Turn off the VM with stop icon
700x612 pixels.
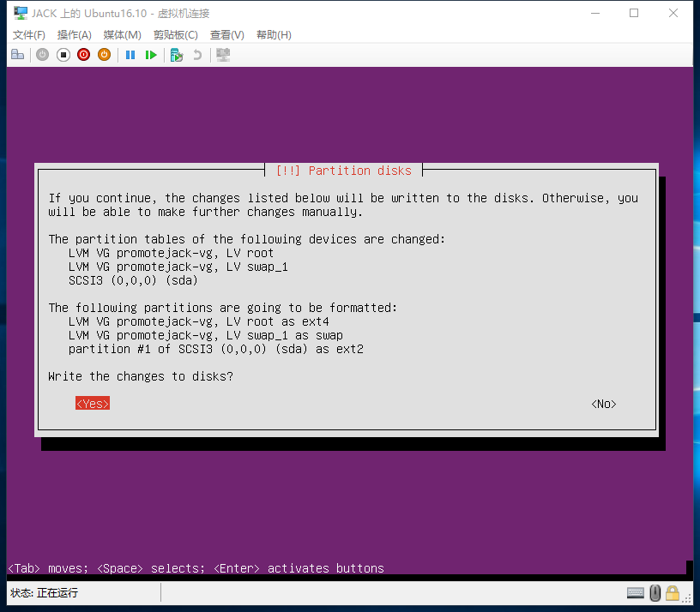click(63, 55)
